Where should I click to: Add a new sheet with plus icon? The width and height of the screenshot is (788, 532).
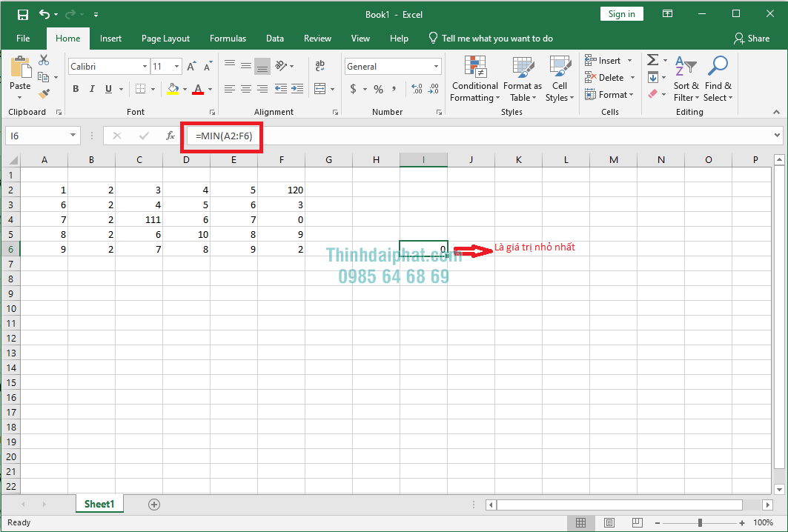tap(154, 504)
